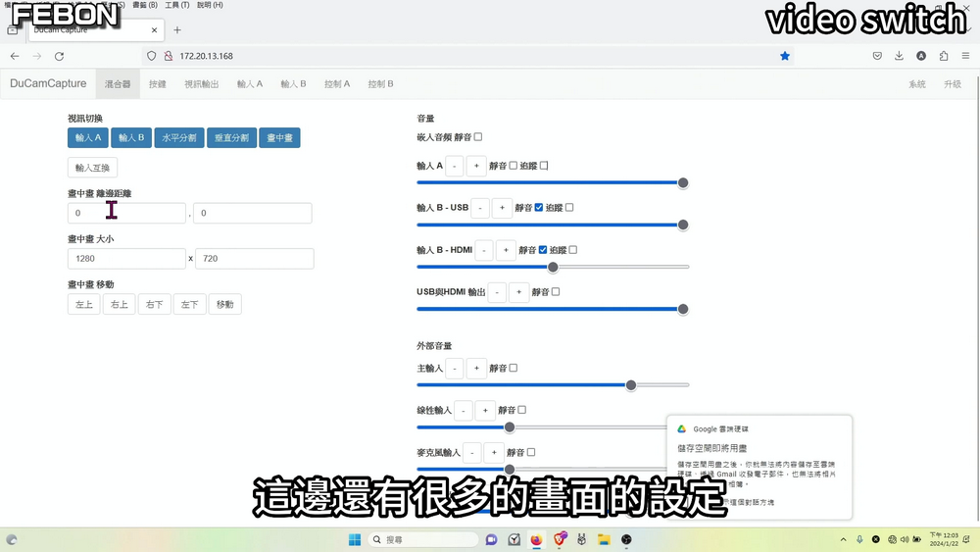The image size is (980, 552).
Task: Show hidden system tray icons
Action: click(843, 539)
